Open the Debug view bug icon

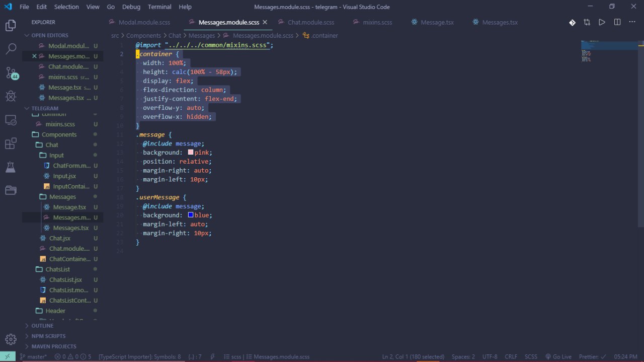11,96
